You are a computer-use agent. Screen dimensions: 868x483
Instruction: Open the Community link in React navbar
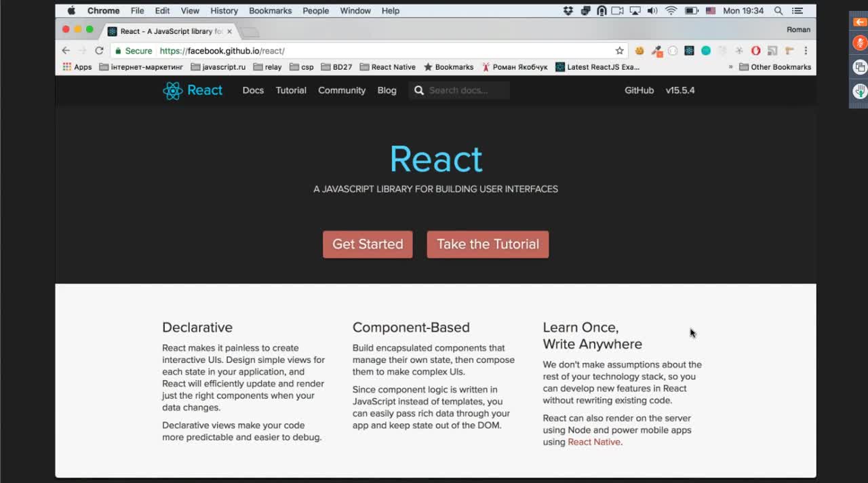[x=342, y=90]
